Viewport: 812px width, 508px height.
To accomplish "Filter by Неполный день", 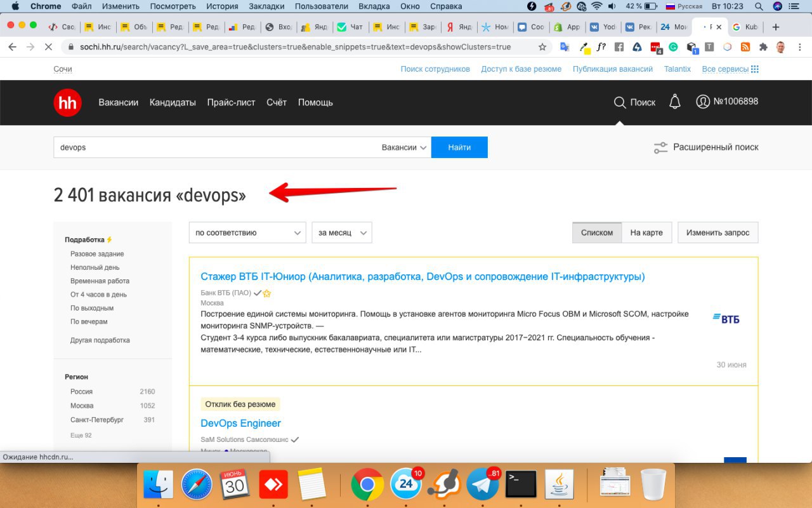I will [x=95, y=268].
